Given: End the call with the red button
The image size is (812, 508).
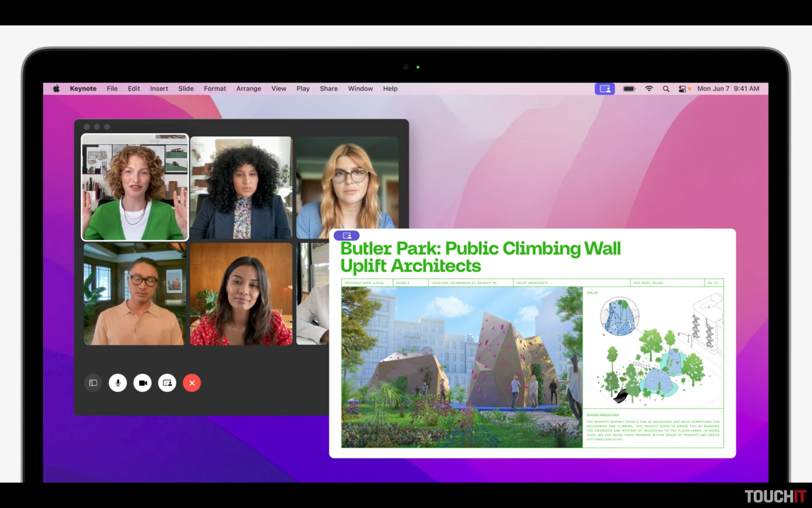Looking at the screenshot, I should 192,383.
